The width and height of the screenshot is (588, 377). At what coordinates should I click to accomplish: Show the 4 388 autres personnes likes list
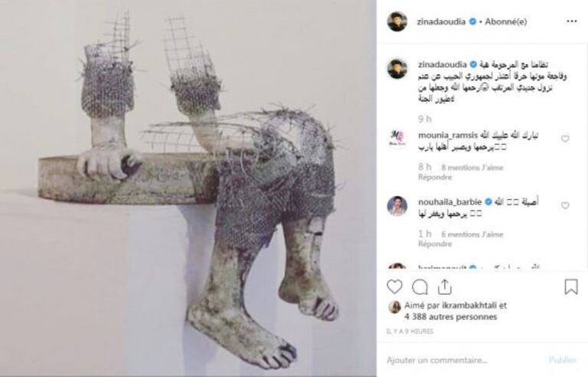click(x=450, y=317)
